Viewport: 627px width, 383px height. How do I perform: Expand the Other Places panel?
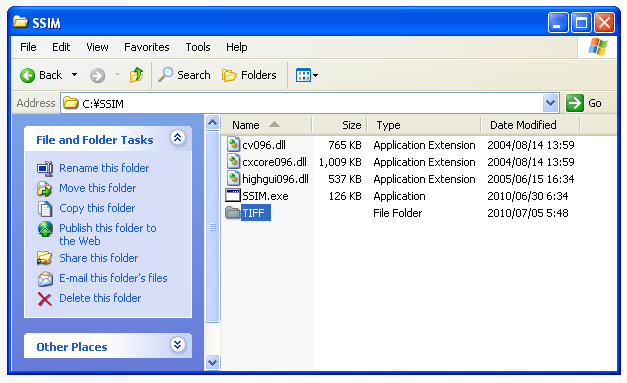pyautogui.click(x=178, y=344)
